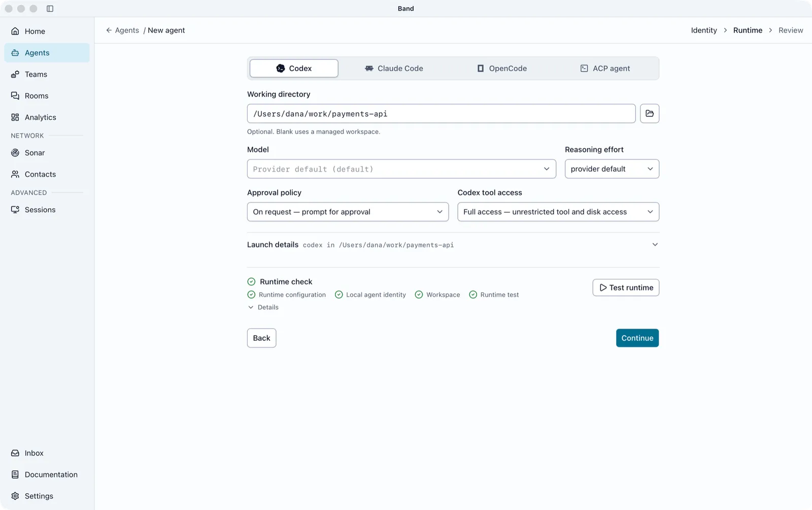Click the 'New agent' breadcrumb text
812x510 pixels.
(166, 30)
